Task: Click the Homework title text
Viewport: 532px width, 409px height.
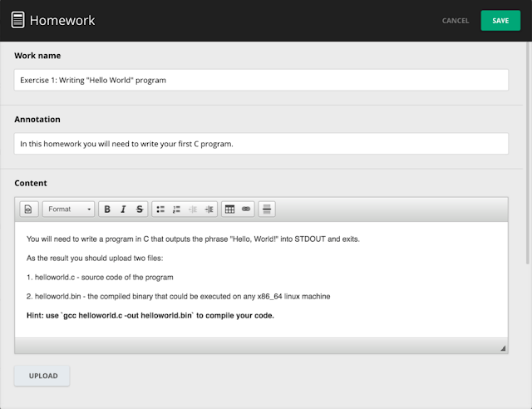Action: coord(62,20)
